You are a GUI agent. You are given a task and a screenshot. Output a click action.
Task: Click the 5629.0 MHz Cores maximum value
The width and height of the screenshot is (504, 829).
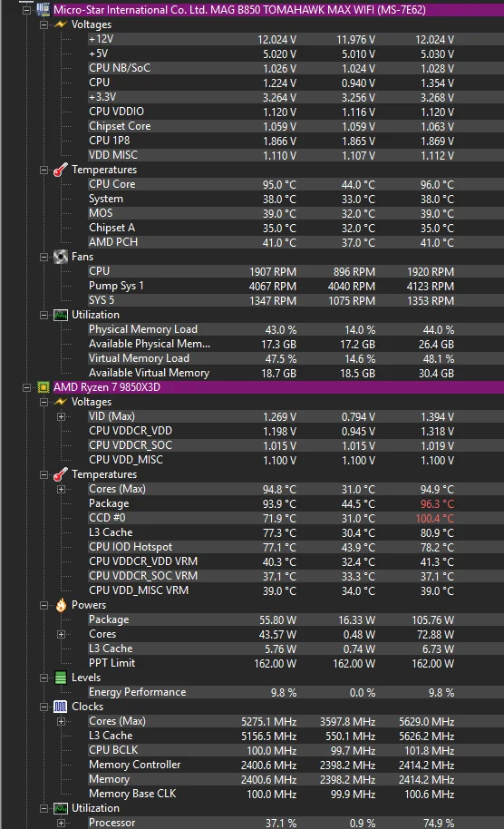click(x=427, y=722)
